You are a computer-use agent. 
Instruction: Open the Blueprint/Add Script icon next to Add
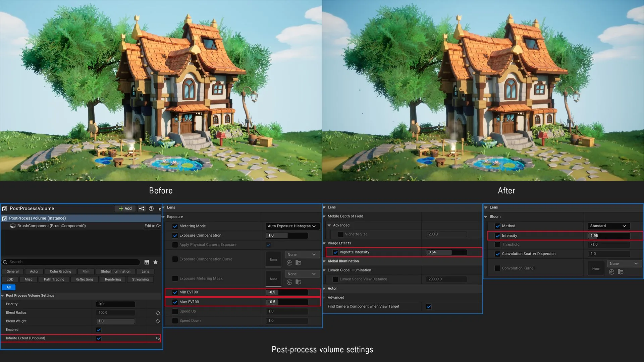pyautogui.click(x=142, y=208)
